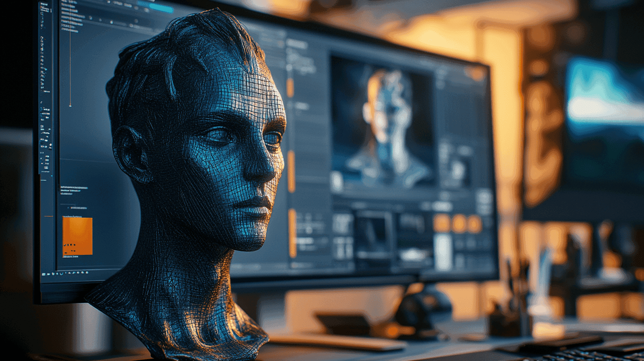644x361 pixels.
Task: Select the middle orange round button
Action: tap(459, 223)
